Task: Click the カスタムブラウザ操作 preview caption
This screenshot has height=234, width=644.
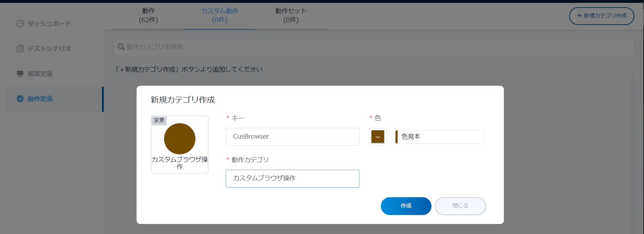Action: [x=180, y=163]
